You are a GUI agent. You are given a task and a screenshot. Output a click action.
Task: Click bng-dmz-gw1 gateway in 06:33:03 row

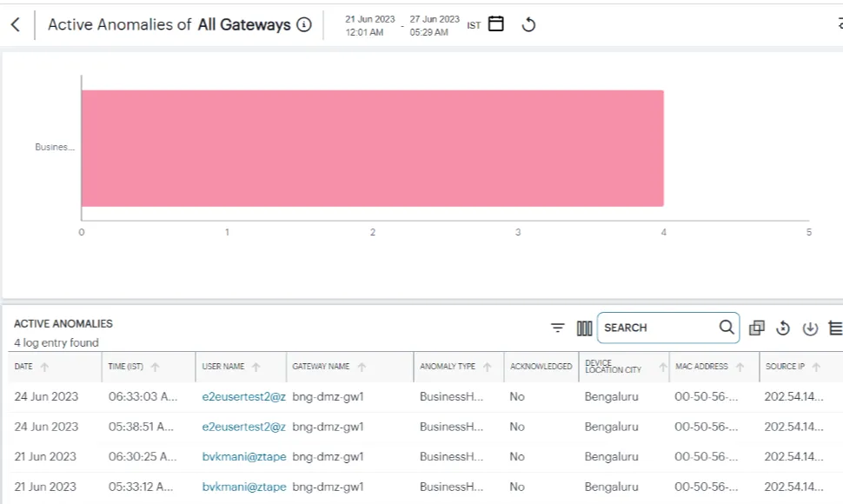pyautogui.click(x=328, y=396)
